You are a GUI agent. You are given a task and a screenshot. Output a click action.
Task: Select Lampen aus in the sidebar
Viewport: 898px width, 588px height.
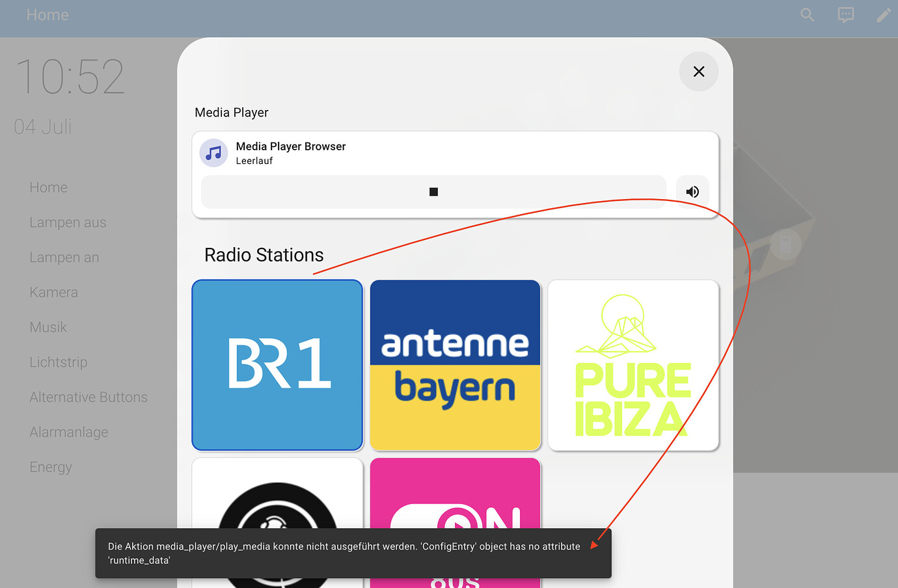pos(68,222)
